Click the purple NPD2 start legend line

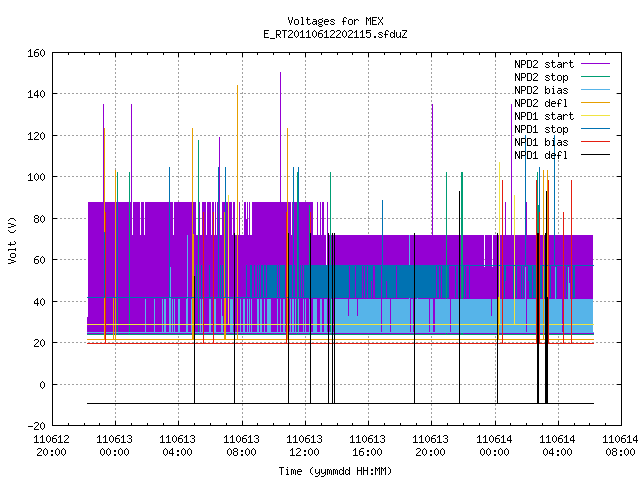pos(595,64)
